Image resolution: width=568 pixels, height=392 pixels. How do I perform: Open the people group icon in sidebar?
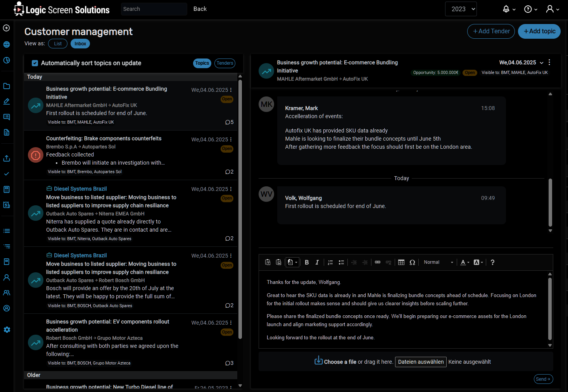7,293
